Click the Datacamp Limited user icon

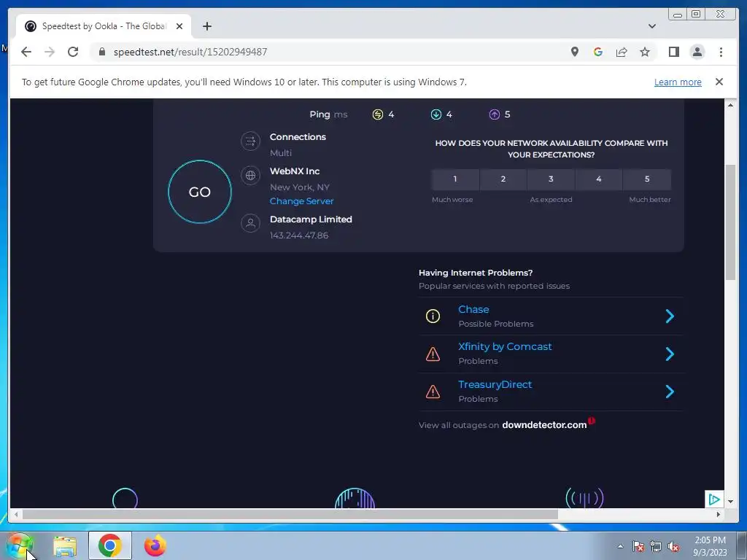click(x=251, y=223)
